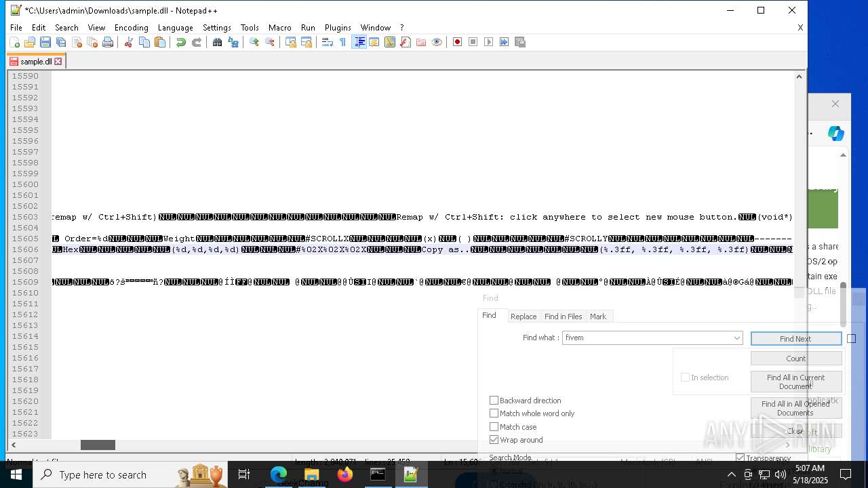Screen dimensions: 868x488
Task: Uncheck the Wrap around checkbox
Action: point(494,440)
